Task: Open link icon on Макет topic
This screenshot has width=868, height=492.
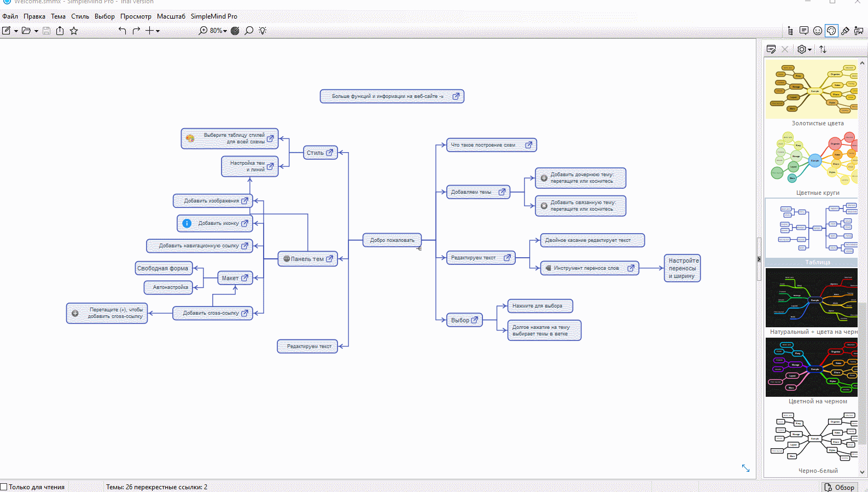Action: click(245, 278)
